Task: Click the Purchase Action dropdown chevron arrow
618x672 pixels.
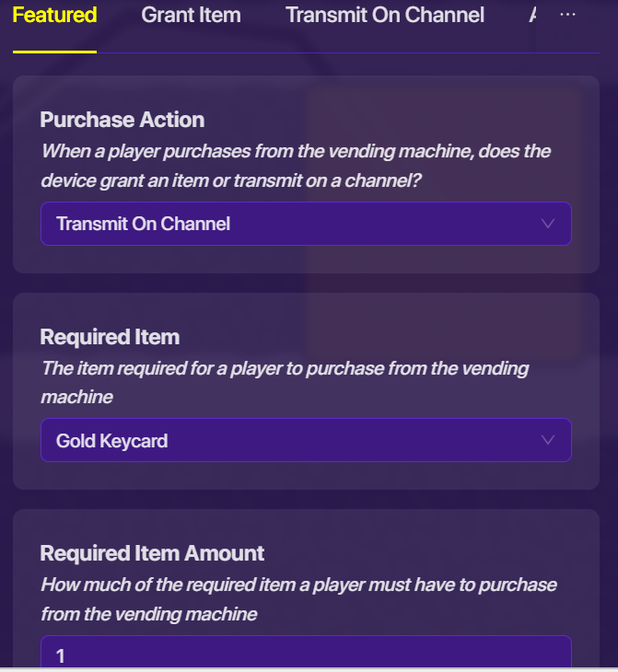Action: click(548, 224)
